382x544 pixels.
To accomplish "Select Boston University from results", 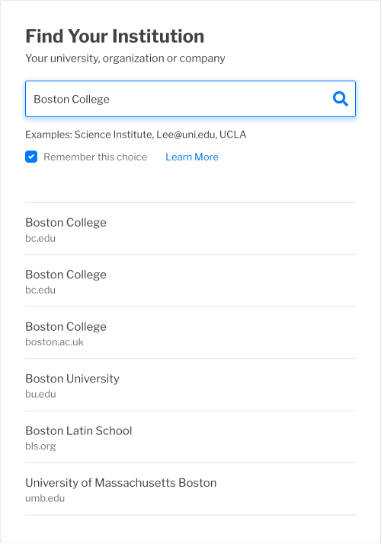I will click(190, 385).
